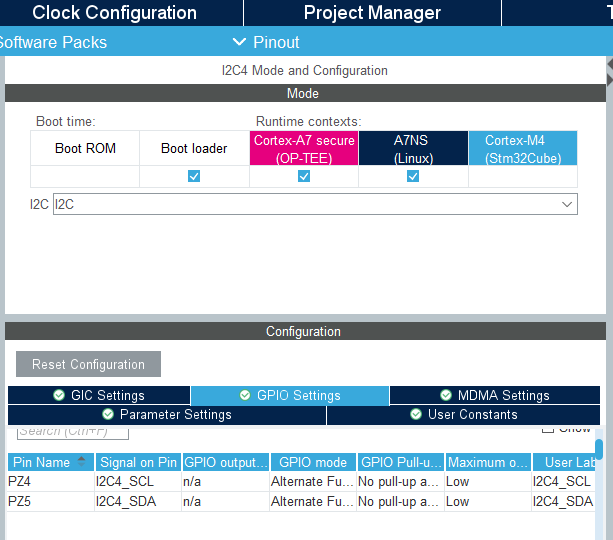Click the table vertical scrollbar thumb
The width and height of the screenshot is (613, 540).
click(599, 450)
